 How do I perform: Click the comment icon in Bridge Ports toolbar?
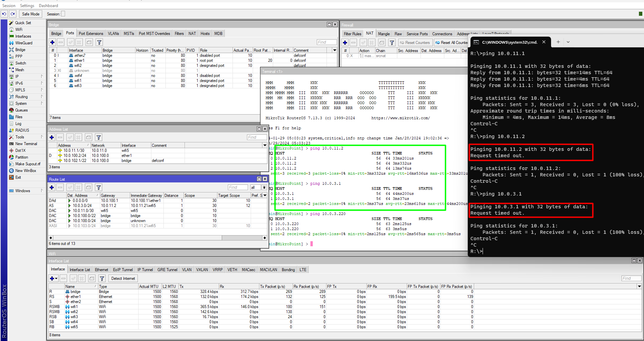89,42
